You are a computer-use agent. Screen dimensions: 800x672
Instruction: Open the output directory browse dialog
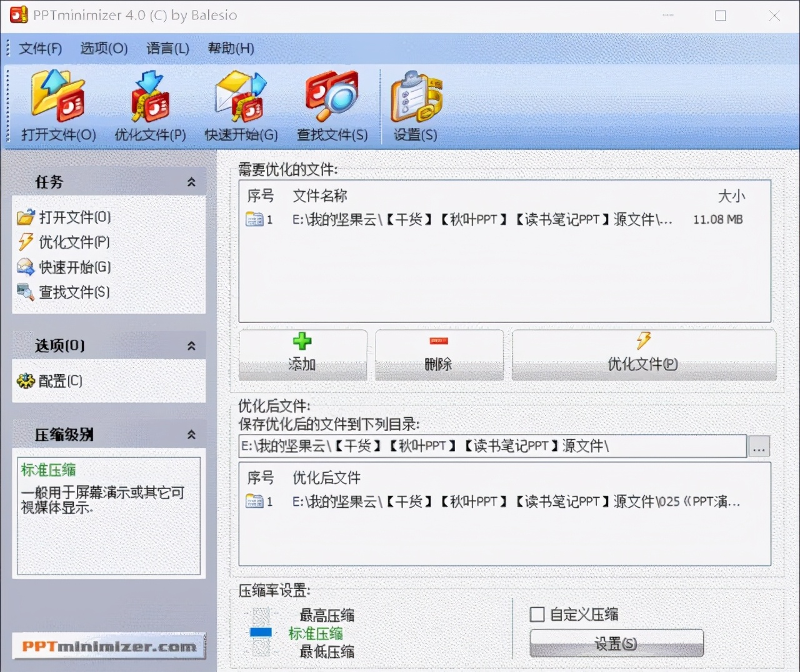point(758,447)
